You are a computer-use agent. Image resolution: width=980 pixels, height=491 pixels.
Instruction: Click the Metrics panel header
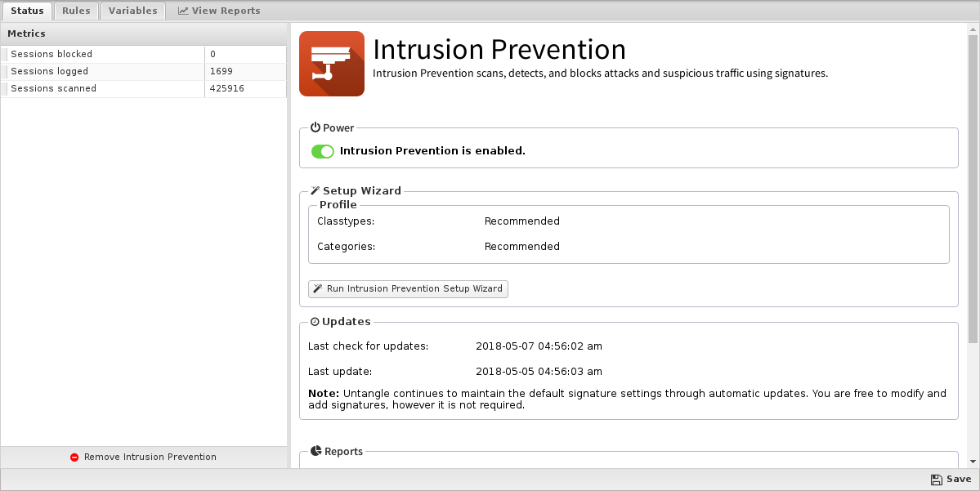[x=144, y=33]
